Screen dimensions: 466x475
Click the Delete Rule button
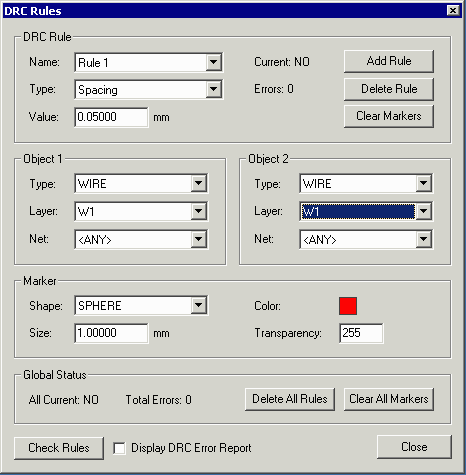pyautogui.click(x=389, y=89)
